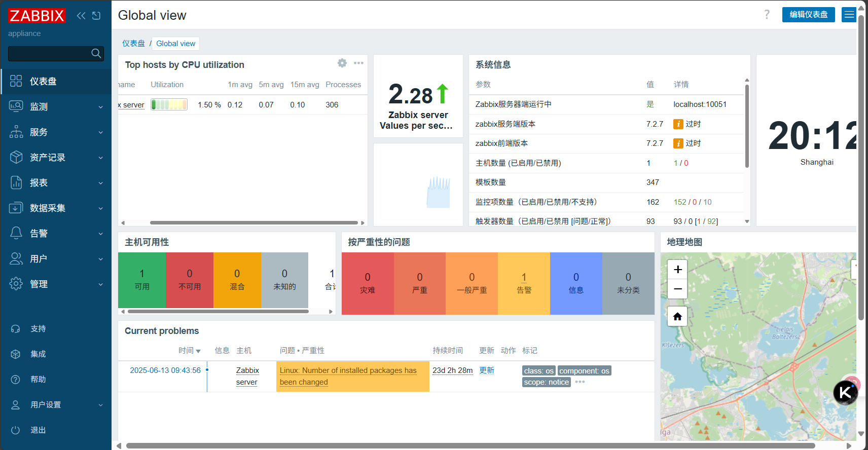This screenshot has width=868, height=450.
Task: Click the blue 信息 severity tile
Action: point(576,283)
